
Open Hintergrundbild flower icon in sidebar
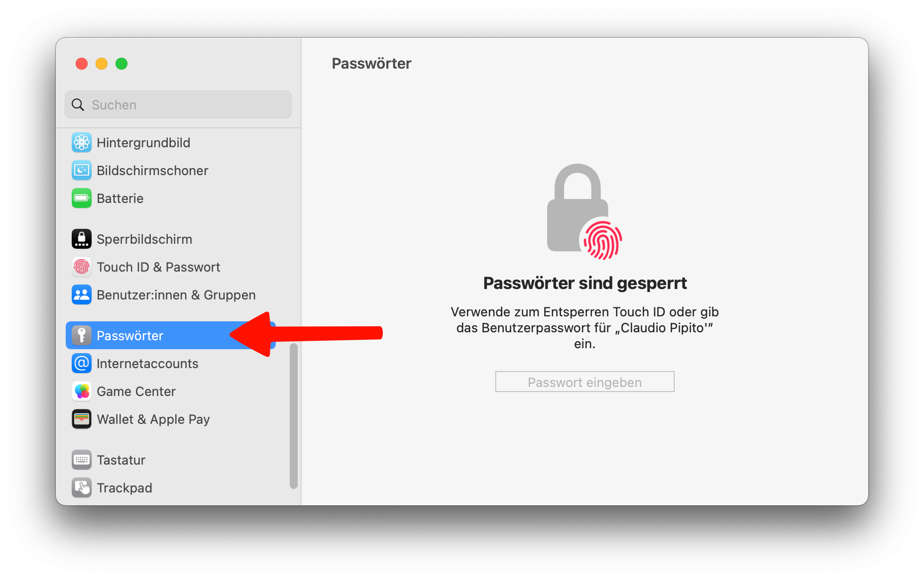[81, 143]
